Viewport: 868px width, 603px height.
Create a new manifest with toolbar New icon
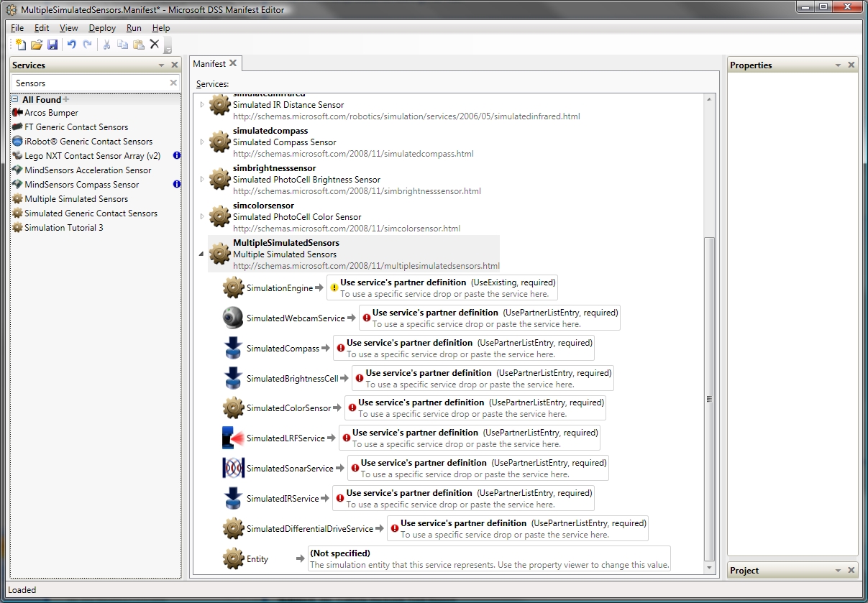20,45
